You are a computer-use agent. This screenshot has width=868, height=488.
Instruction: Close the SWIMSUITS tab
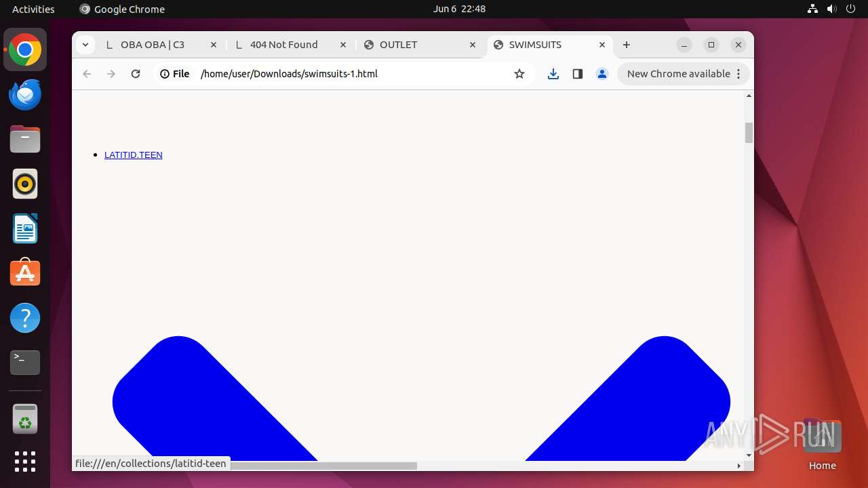pos(602,45)
